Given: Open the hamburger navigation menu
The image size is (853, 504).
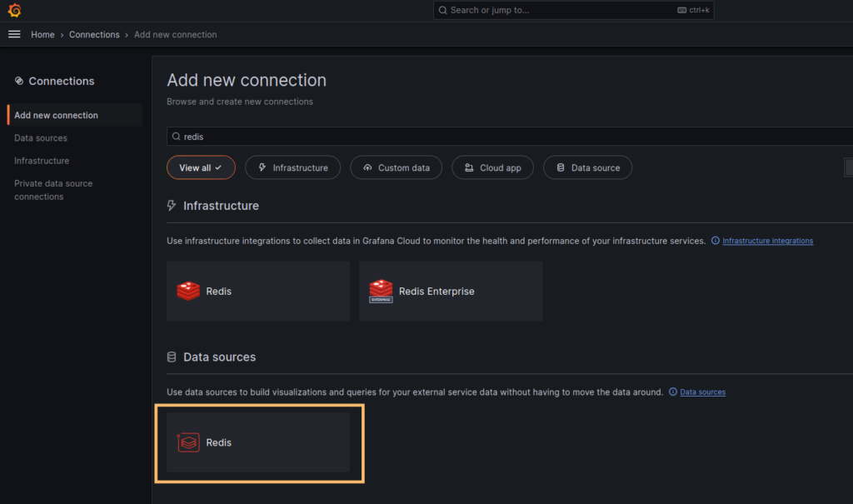Looking at the screenshot, I should [x=14, y=34].
